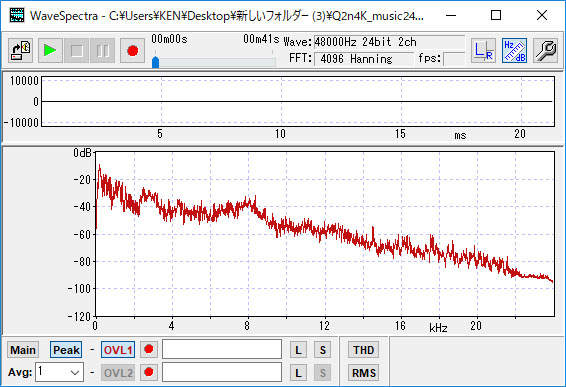This screenshot has width=566, height=387.
Task: Toggle the L/R channel display icon
Action: pos(483,51)
